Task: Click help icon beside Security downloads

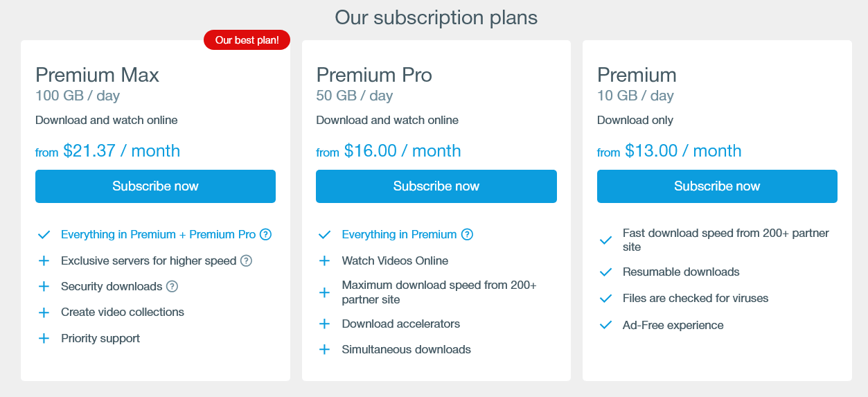Action: (172, 287)
